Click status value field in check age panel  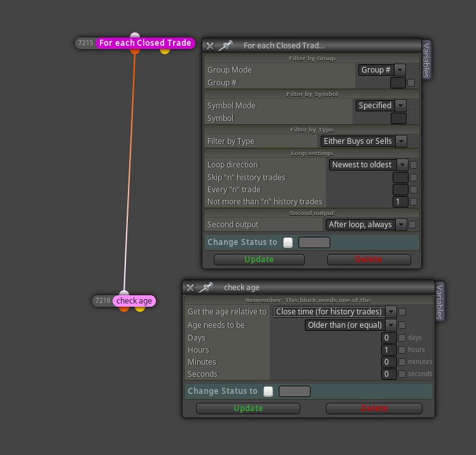(295, 391)
